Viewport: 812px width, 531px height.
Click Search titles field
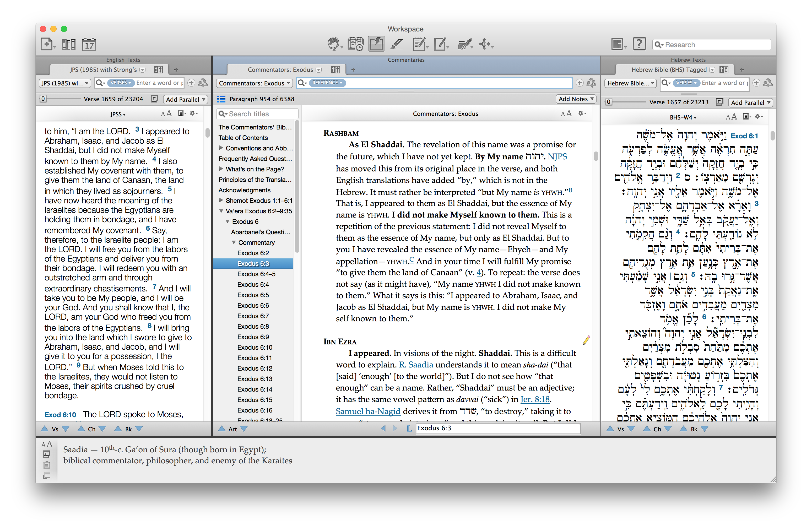coord(257,114)
